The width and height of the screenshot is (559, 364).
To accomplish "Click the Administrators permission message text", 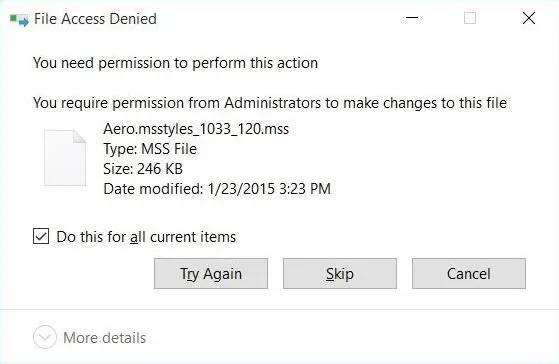I will coord(270,103).
